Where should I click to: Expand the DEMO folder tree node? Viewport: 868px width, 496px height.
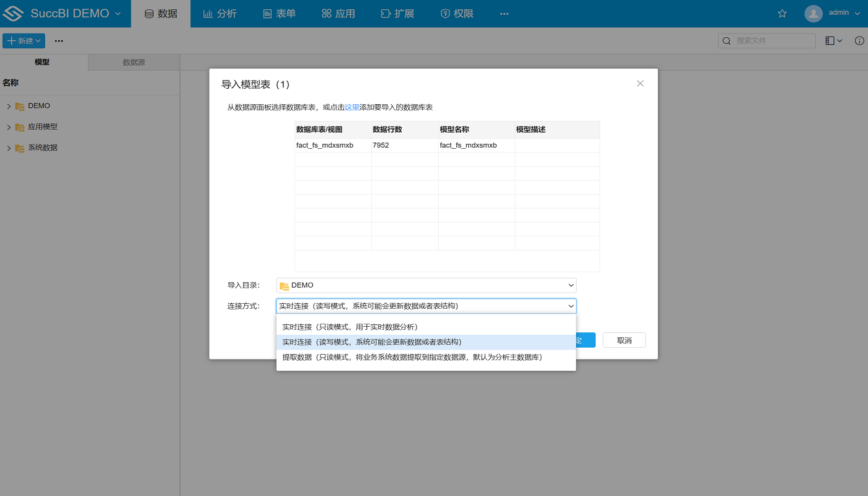click(x=9, y=106)
